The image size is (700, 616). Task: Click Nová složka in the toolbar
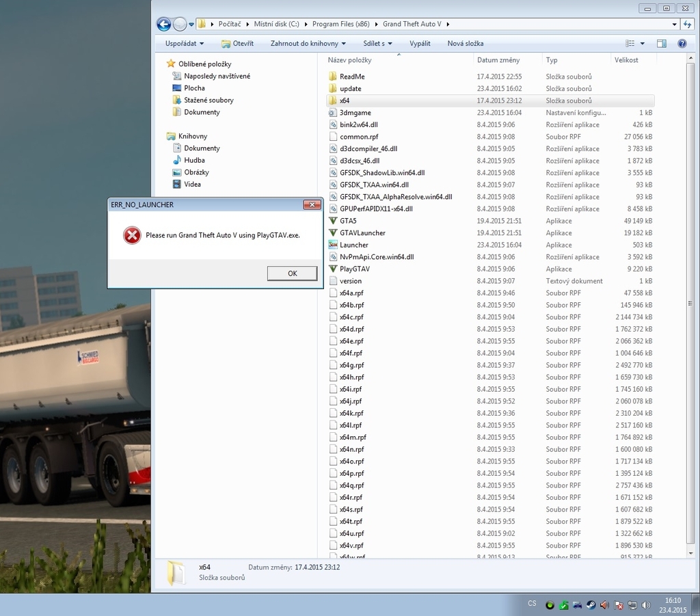pyautogui.click(x=465, y=44)
